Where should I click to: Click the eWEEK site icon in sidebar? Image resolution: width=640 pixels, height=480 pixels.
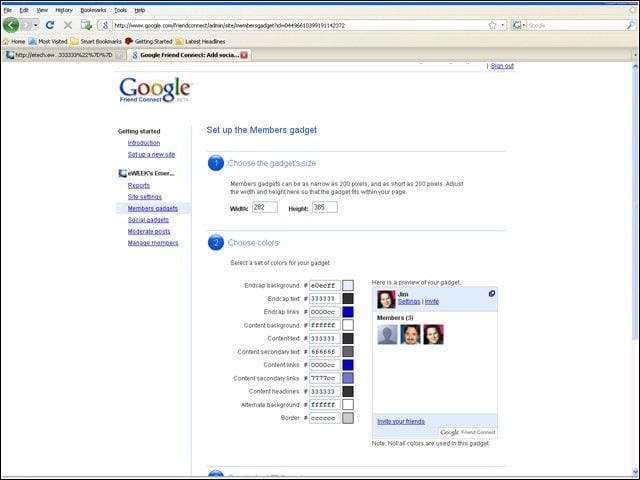pos(122,173)
